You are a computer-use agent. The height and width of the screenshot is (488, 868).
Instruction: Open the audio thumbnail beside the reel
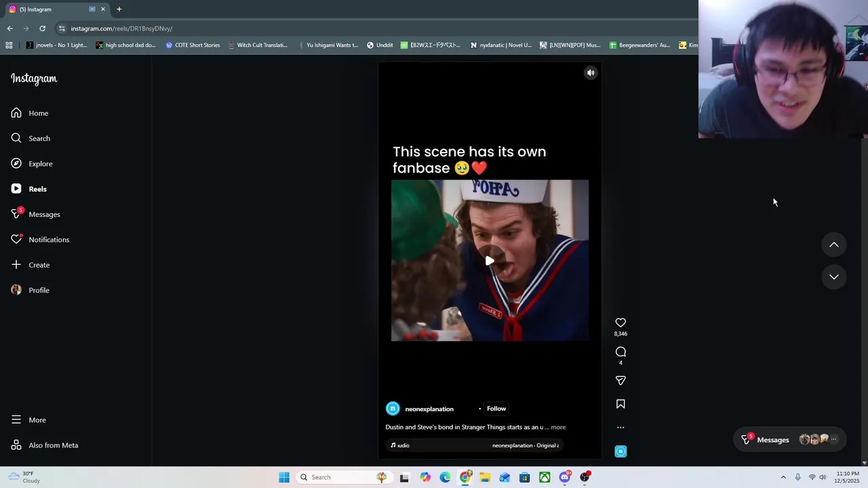[x=620, y=451]
